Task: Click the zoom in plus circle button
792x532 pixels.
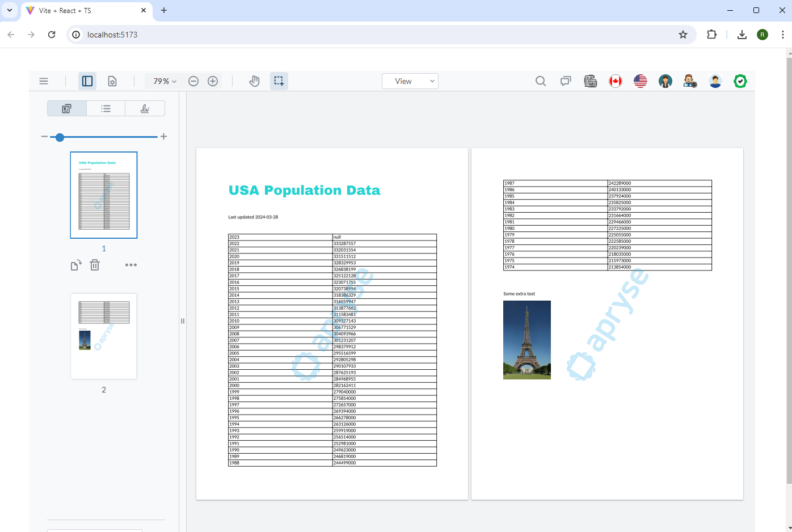Action: tap(213, 81)
